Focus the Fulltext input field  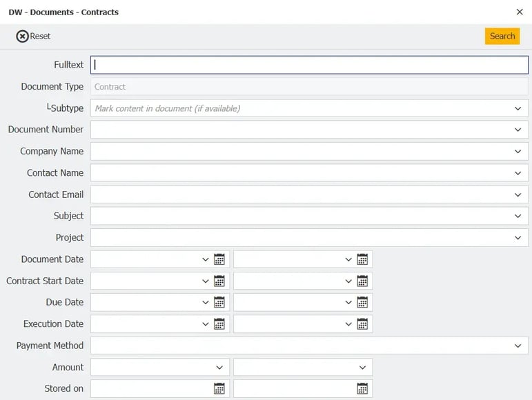pyautogui.click(x=309, y=65)
